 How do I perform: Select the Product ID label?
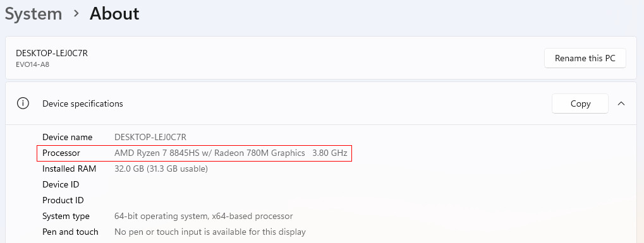(63, 200)
